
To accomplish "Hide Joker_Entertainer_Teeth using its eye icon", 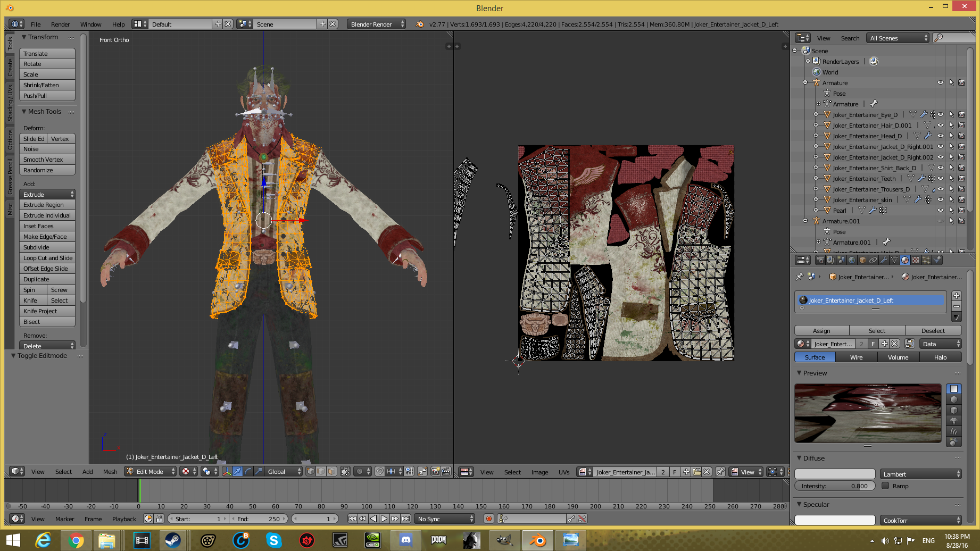I will click(940, 179).
